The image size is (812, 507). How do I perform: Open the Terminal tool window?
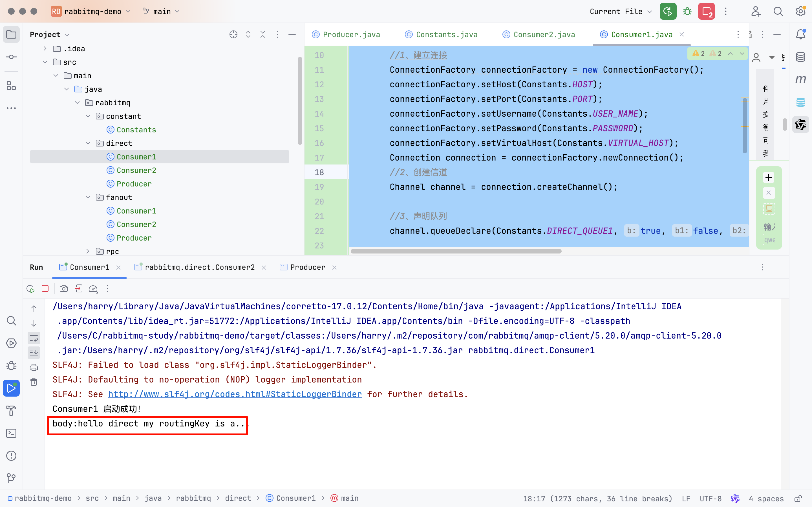pyautogui.click(x=11, y=433)
